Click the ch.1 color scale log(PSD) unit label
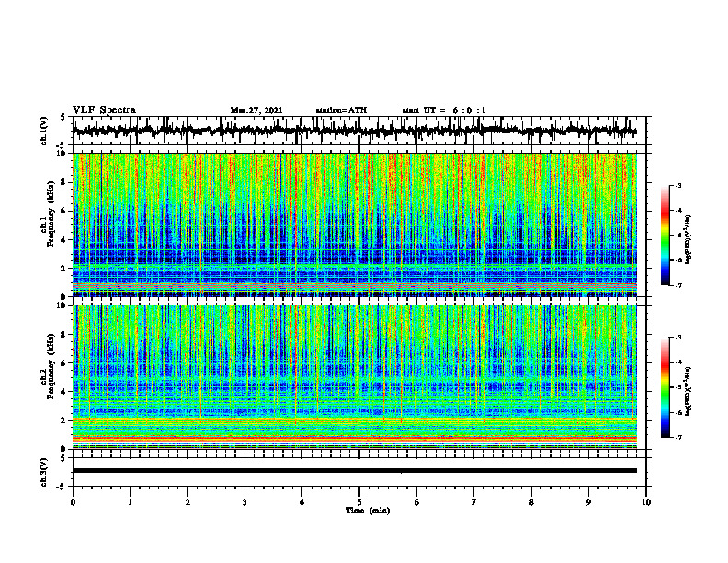The image size is (728, 563). pos(689,240)
